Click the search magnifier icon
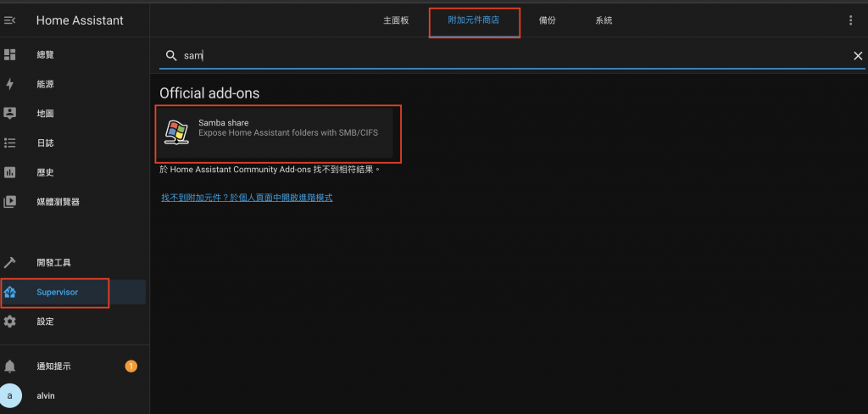868x414 pixels. click(x=171, y=55)
